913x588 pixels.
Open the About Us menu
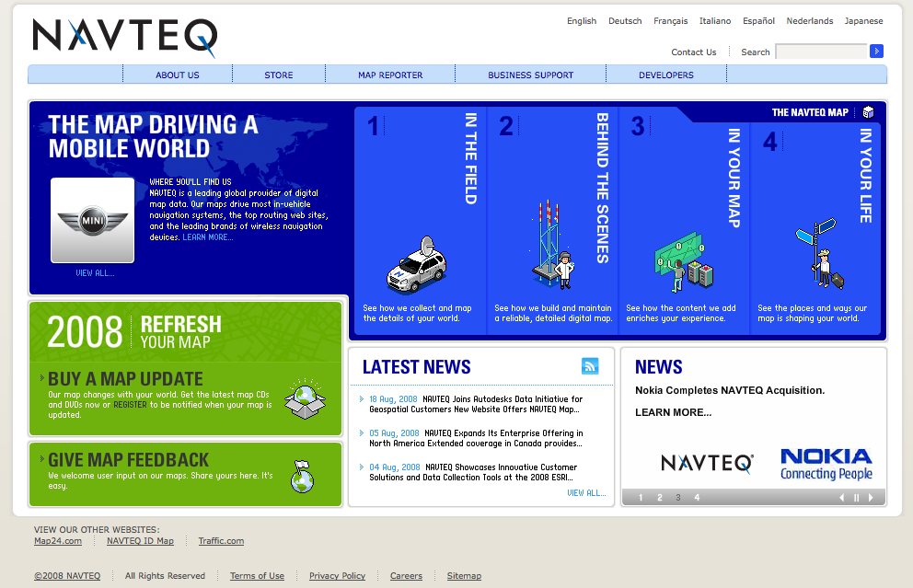[x=178, y=75]
